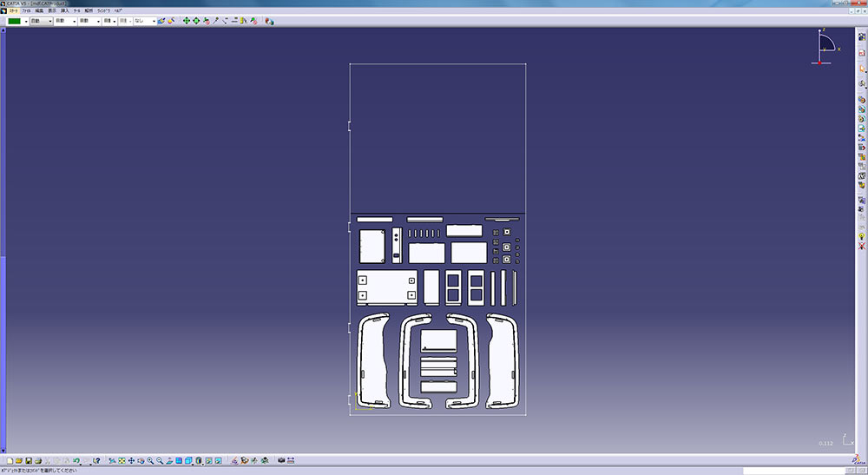Click the Open file folder icon

click(18, 460)
